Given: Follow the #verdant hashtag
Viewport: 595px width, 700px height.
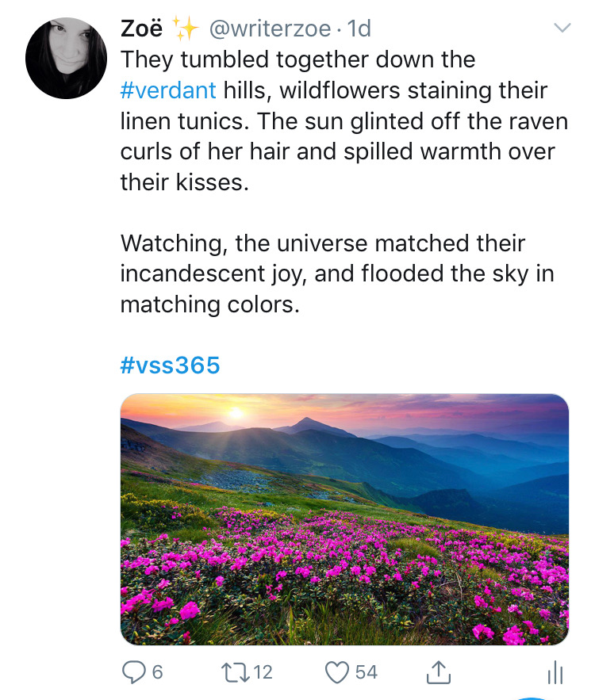Looking at the screenshot, I should point(168,90).
